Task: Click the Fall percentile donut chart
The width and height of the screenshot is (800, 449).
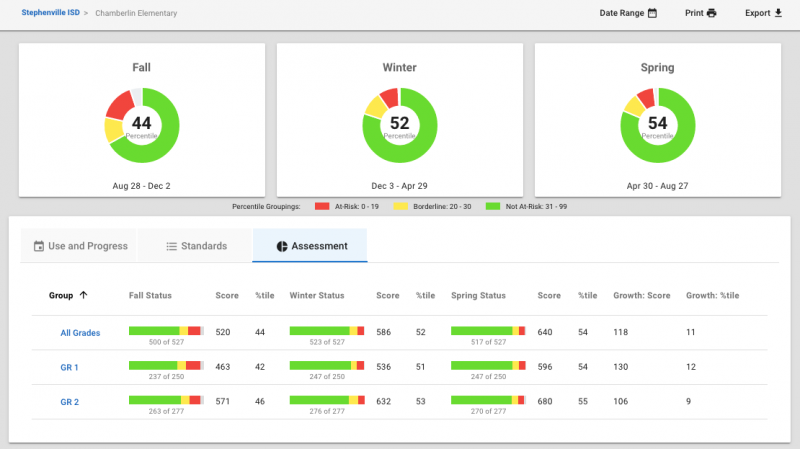Action: coord(142,126)
